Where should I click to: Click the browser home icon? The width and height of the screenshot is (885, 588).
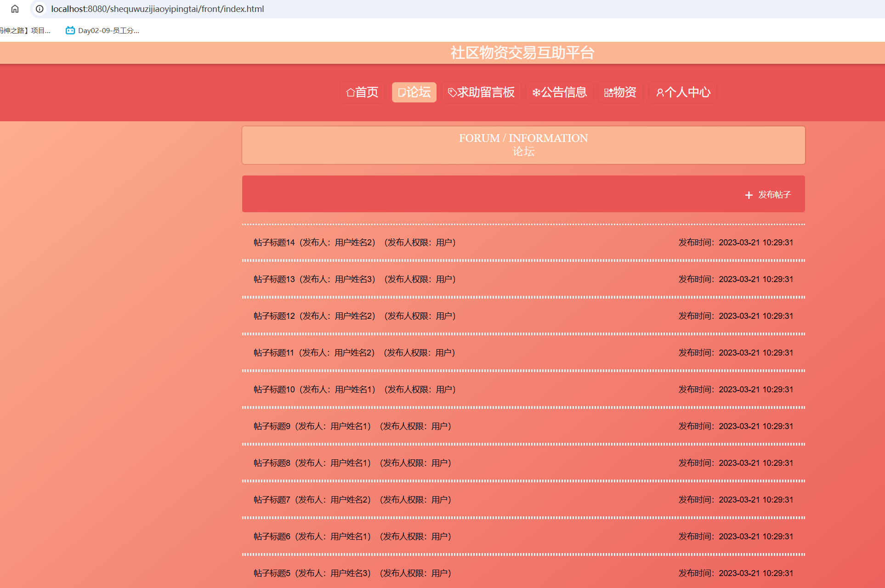[x=15, y=9]
